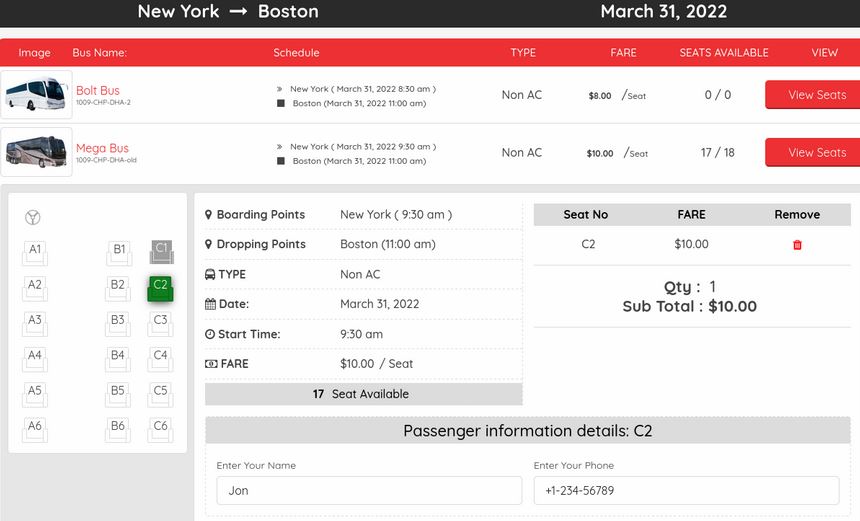Choose seat C4 in seat layout
Image resolution: width=860 pixels, height=521 pixels.
click(x=160, y=359)
